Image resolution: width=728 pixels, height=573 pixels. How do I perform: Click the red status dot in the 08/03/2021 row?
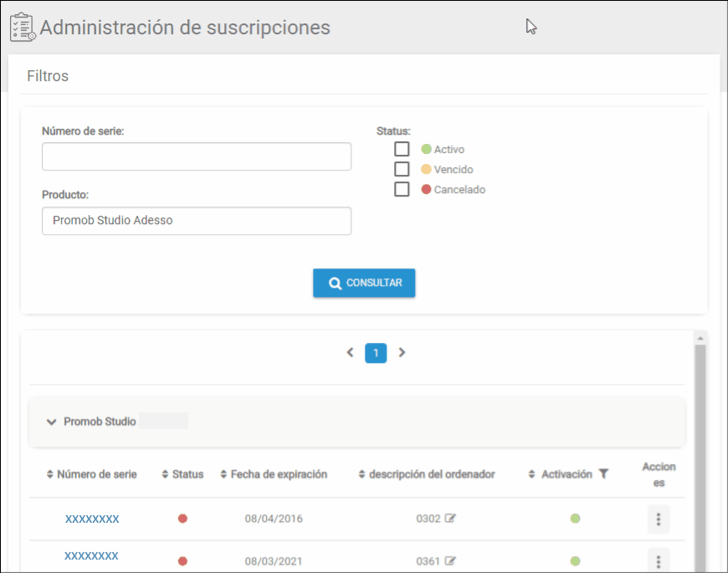tap(182, 561)
